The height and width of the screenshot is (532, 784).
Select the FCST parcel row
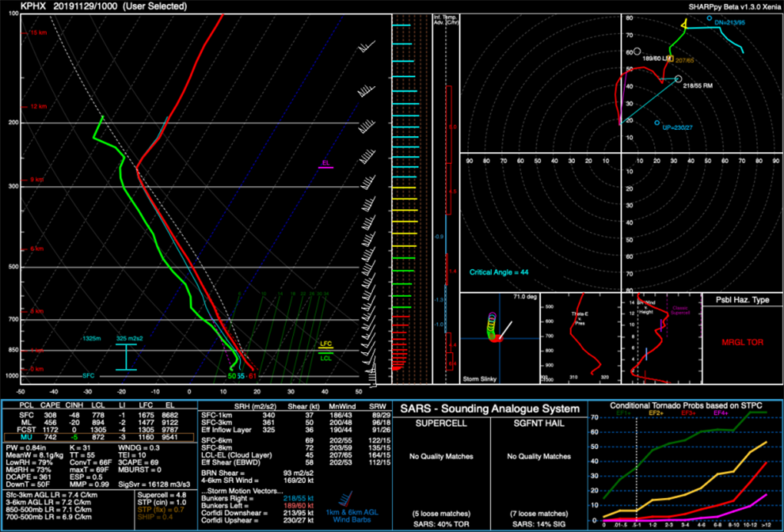(100, 430)
